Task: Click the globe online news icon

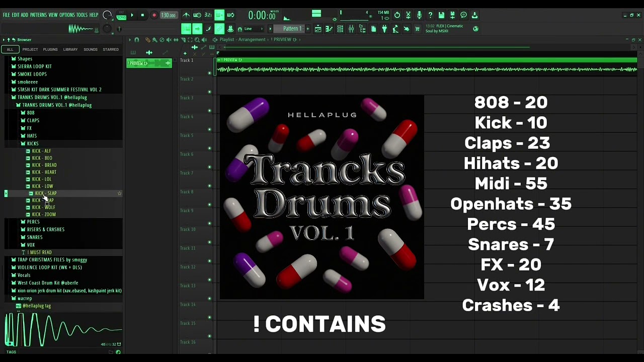Action: [475, 29]
